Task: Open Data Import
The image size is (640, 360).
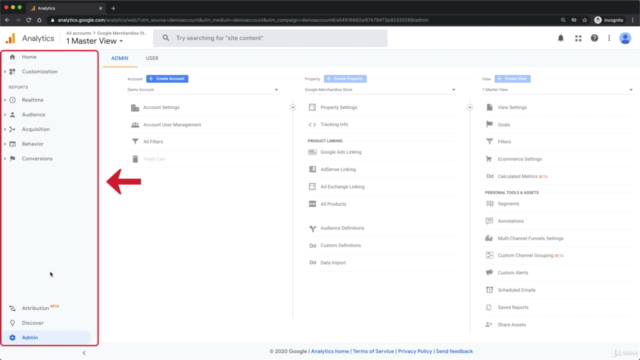Action: click(333, 263)
